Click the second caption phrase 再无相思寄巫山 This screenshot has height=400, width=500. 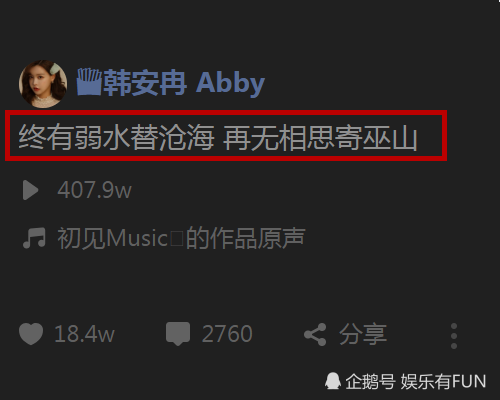pos(320,137)
